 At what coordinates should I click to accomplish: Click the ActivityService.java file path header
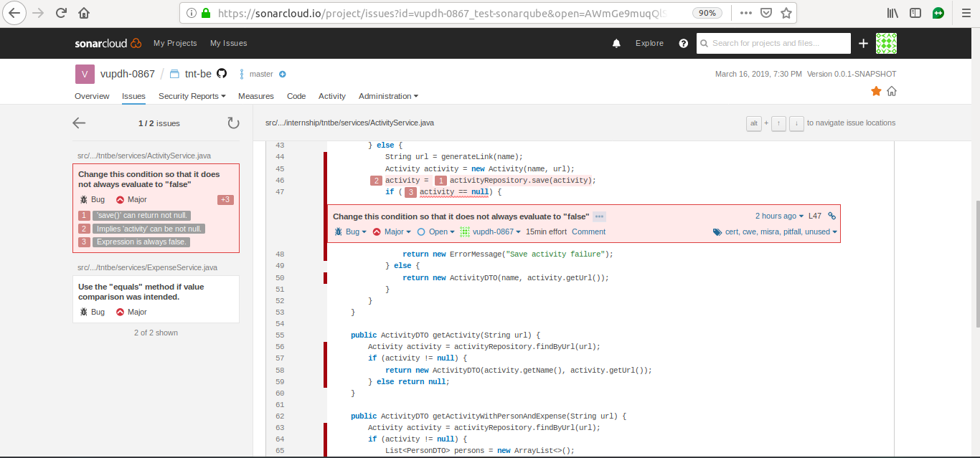349,123
